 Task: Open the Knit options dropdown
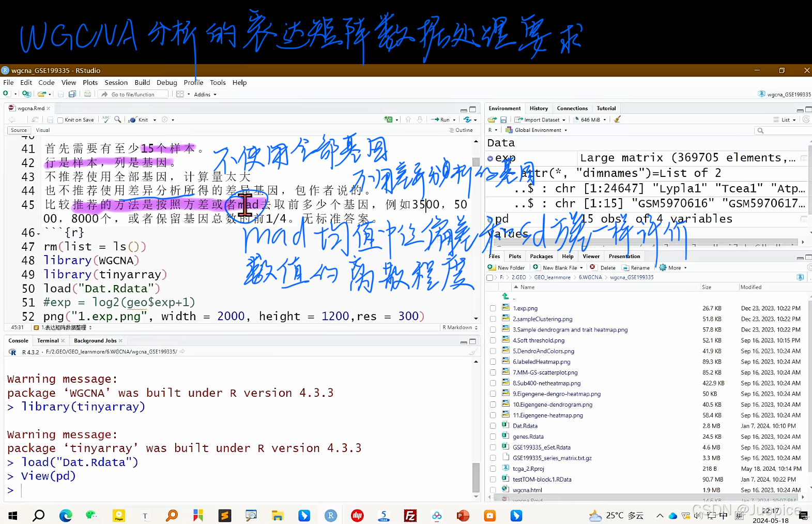coord(154,120)
